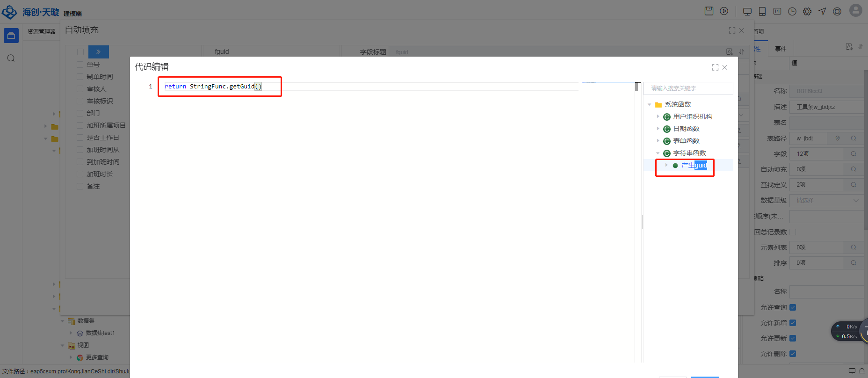Collapse the 字符串函数 tree node

click(x=658, y=153)
